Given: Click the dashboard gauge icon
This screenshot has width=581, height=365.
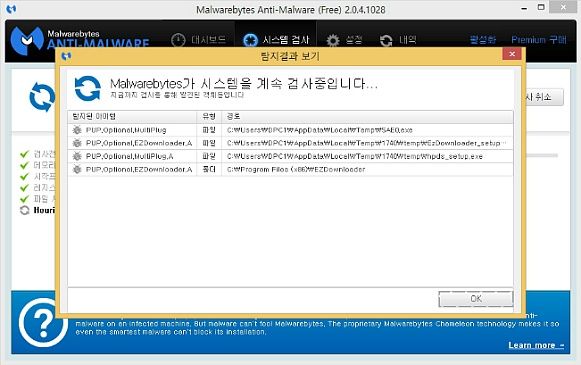Looking at the screenshot, I should 178,40.
